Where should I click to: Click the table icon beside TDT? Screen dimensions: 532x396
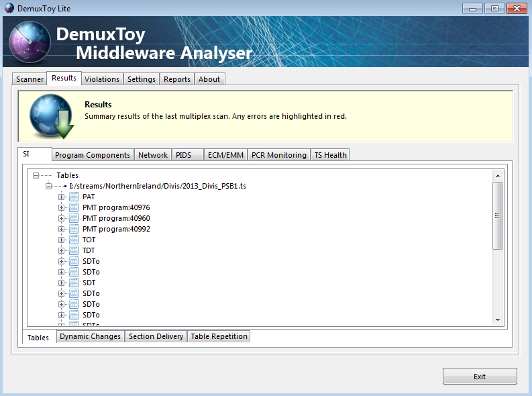pyautogui.click(x=74, y=250)
